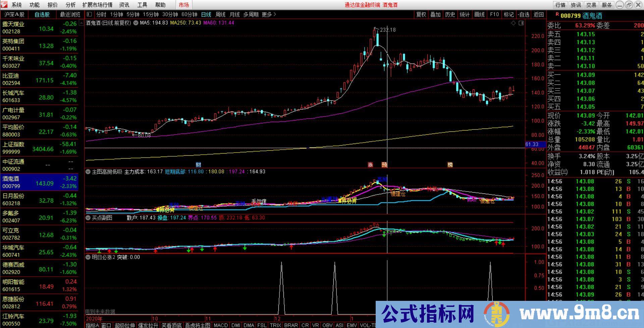Click the 历史 toolbar button
Image resolution: width=644 pixels, height=328 pixels.
[450, 14]
